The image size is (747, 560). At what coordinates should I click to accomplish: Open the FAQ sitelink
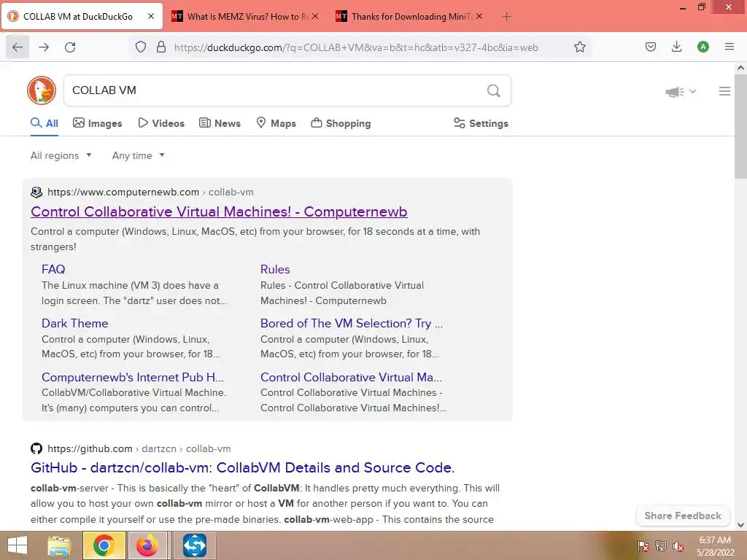(53, 269)
